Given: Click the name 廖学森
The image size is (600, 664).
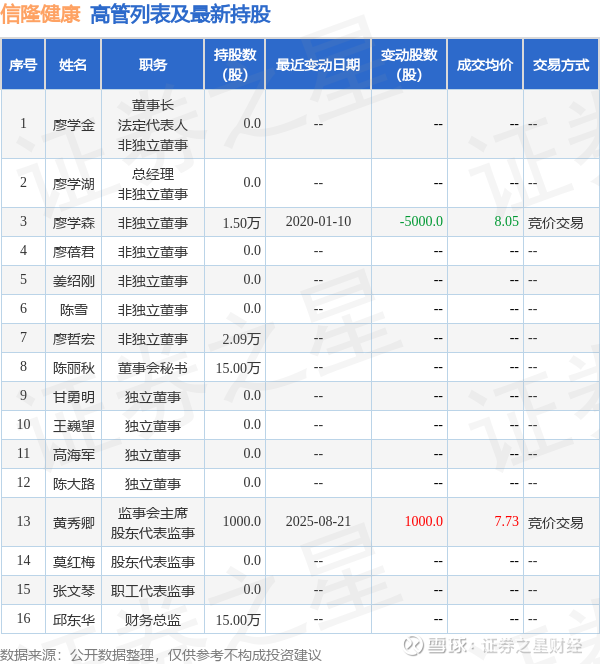Looking at the screenshot, I should 73,223.
